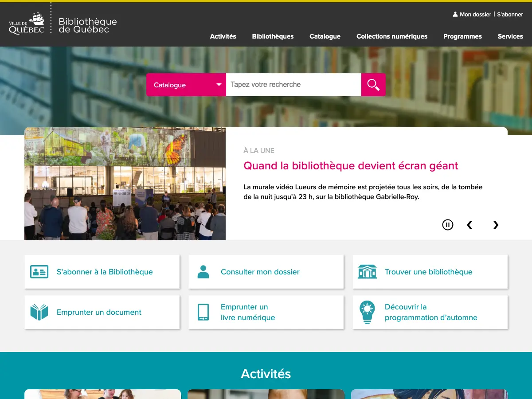This screenshot has width=532, height=399.
Task: Click the featured mural projection photo
Action: coord(125,184)
